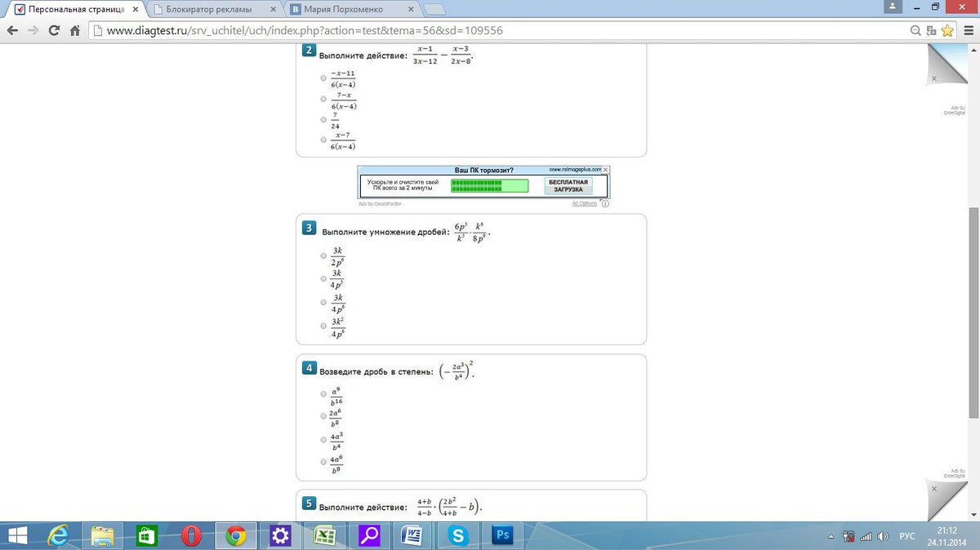This screenshot has width=980, height=550.
Task: Choose third answer 3k/4p⁸ in question 3
Action: pos(324,303)
